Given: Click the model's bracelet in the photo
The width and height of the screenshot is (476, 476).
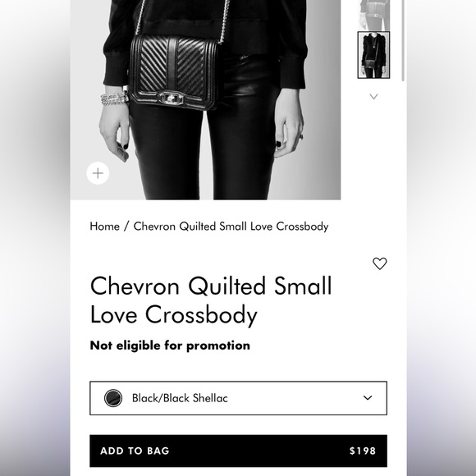Looking at the screenshot, I should (114, 98).
